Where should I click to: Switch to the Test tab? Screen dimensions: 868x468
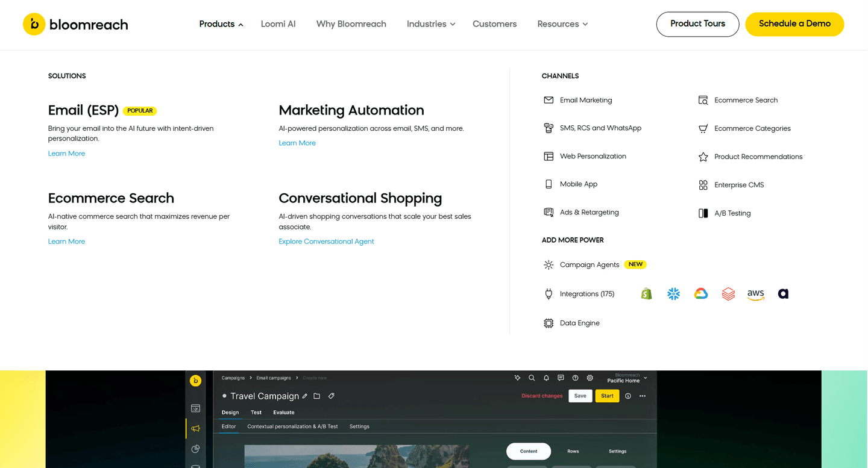pos(256,413)
